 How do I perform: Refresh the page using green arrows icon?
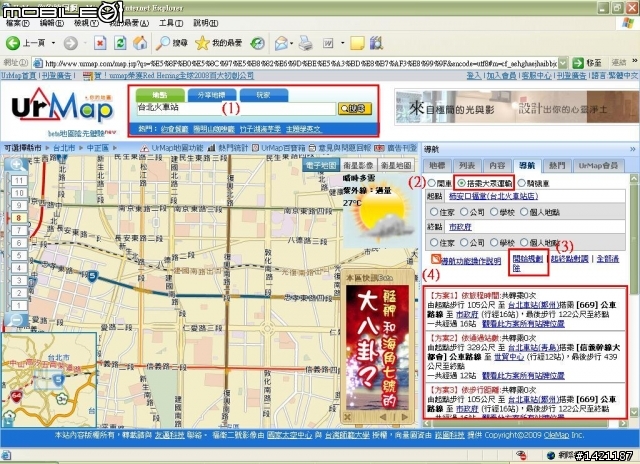pos(120,43)
